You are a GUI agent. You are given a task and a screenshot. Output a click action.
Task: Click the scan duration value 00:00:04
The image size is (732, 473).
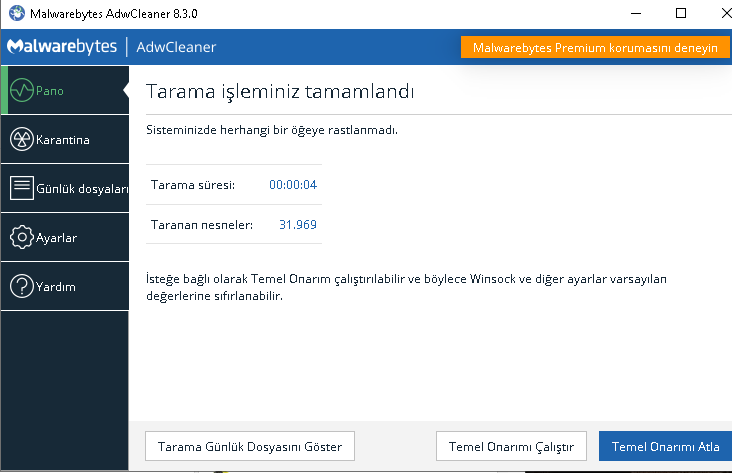pos(293,185)
